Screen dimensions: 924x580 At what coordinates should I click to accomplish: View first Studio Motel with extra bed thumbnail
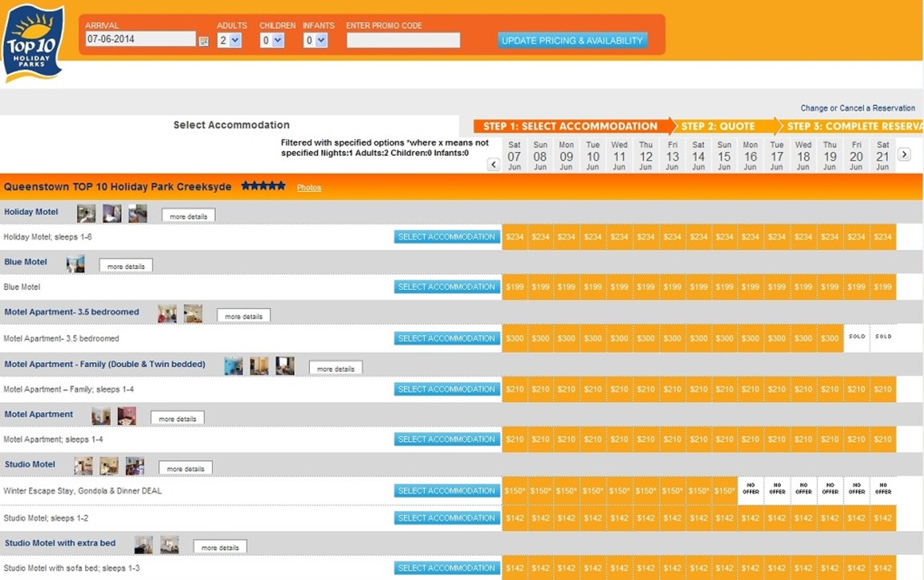[x=143, y=545]
